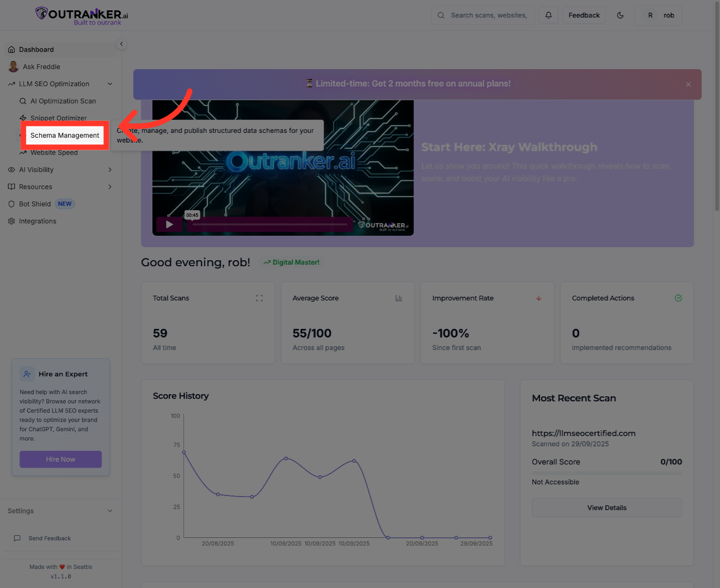Expand the Total Scans card icon
720x588 pixels.
point(259,298)
